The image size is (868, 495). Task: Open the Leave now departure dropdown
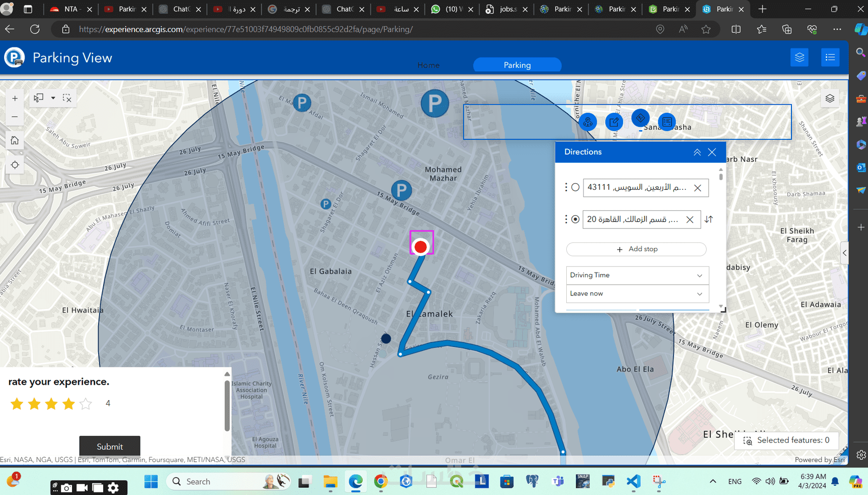[x=637, y=293]
